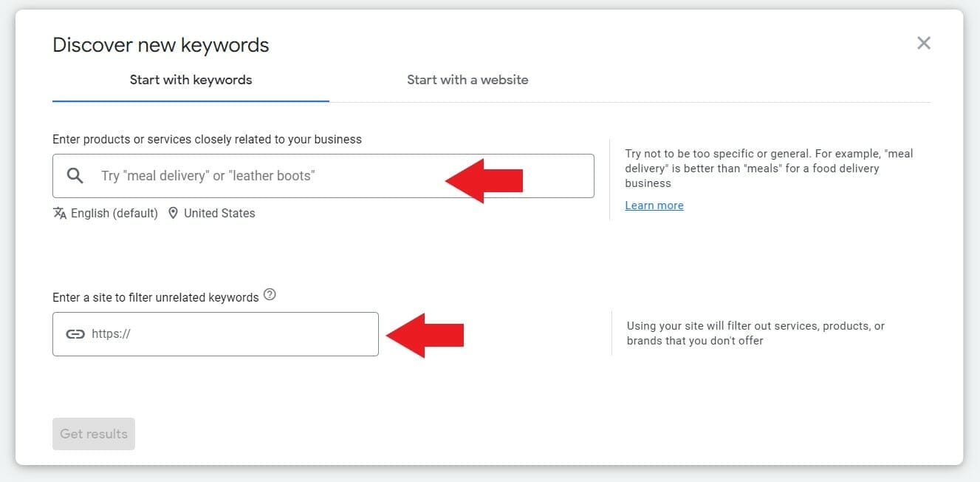Click the magnifying glass search icon
This screenshot has width=980, height=482.
[75, 175]
